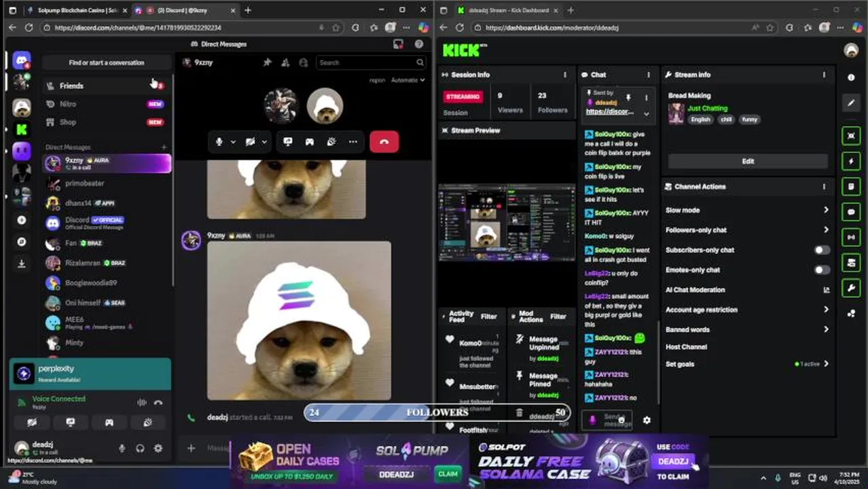Open primobeater direct message
This screenshot has width=868, height=489.
pos(107,183)
